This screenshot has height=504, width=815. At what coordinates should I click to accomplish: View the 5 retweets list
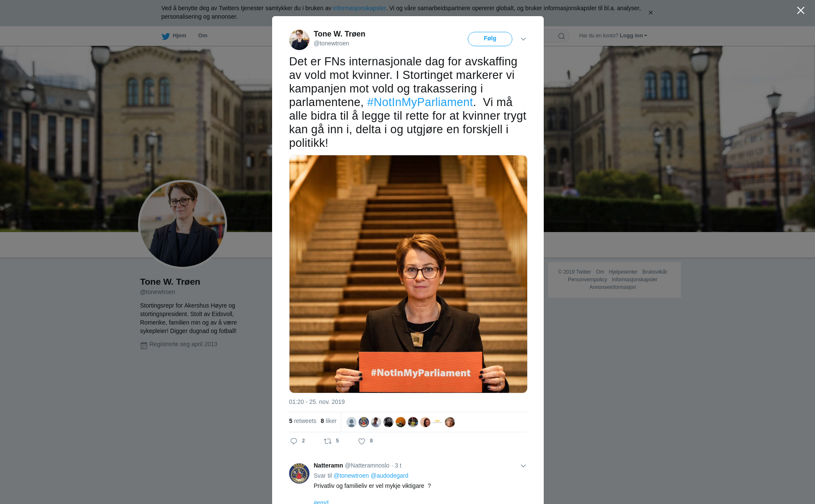pyautogui.click(x=303, y=421)
